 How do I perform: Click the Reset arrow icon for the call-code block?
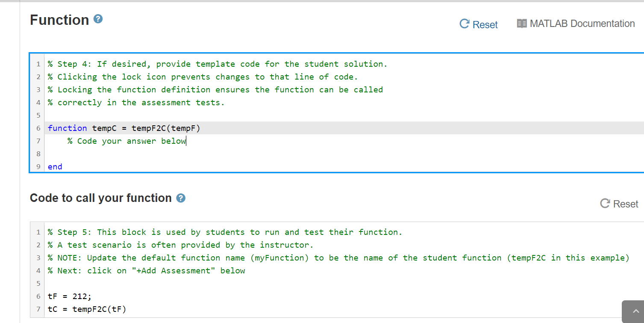(604, 204)
